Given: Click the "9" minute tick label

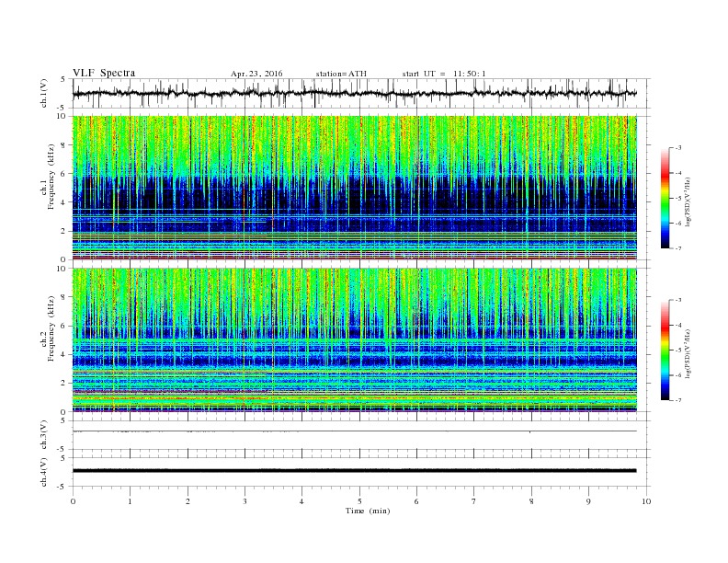Looking at the screenshot, I should click(x=588, y=501).
